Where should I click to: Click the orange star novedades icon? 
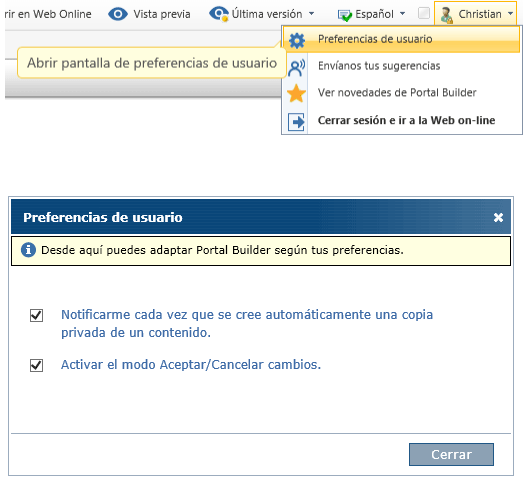tap(297, 93)
